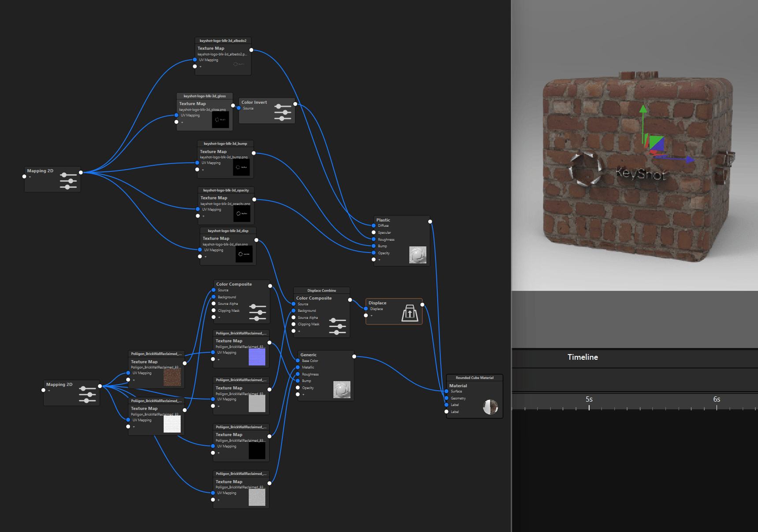Click the 5s marker on the timeline ruler
The width and height of the screenshot is (758, 532).
click(x=589, y=399)
